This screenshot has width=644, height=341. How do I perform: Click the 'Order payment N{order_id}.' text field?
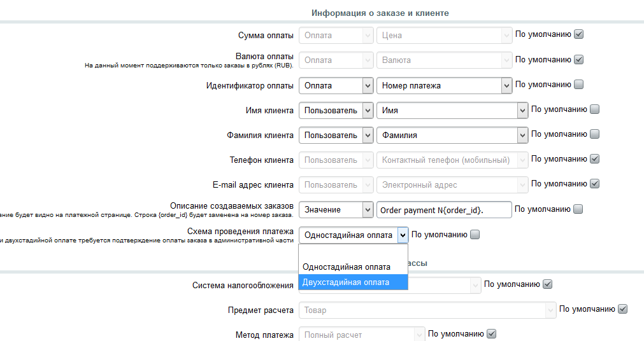pyautogui.click(x=444, y=209)
